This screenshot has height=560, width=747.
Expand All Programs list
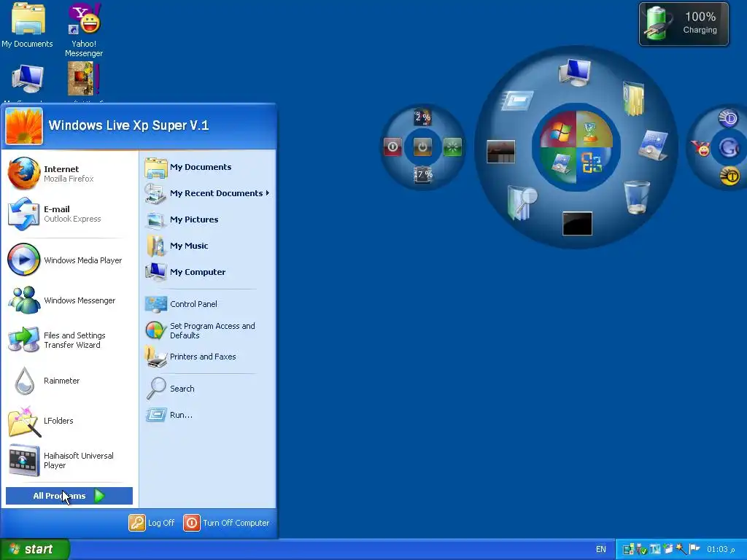point(69,496)
